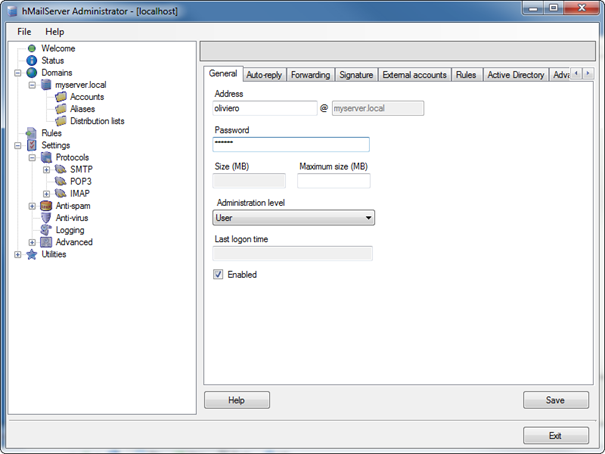This screenshot has width=605, height=454.
Task: Collapse the Domains tree node
Action: pyautogui.click(x=17, y=73)
